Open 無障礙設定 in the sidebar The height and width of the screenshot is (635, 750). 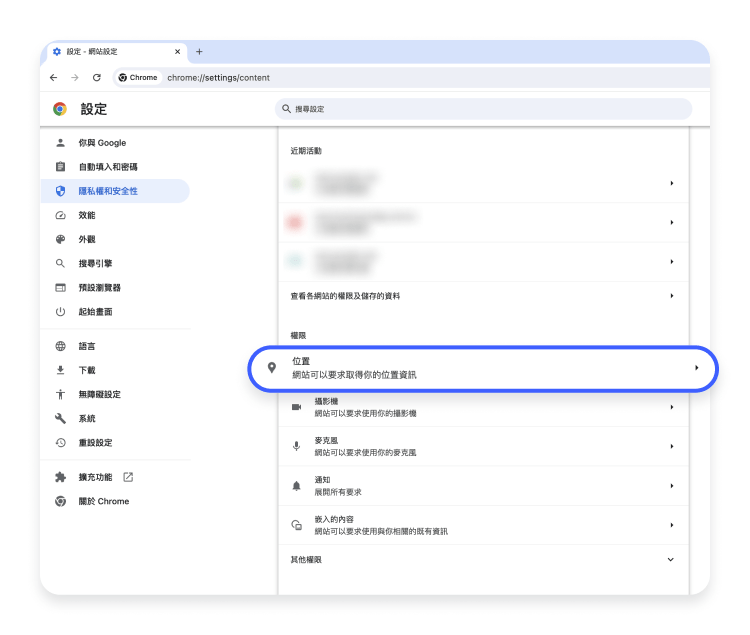[115, 394]
